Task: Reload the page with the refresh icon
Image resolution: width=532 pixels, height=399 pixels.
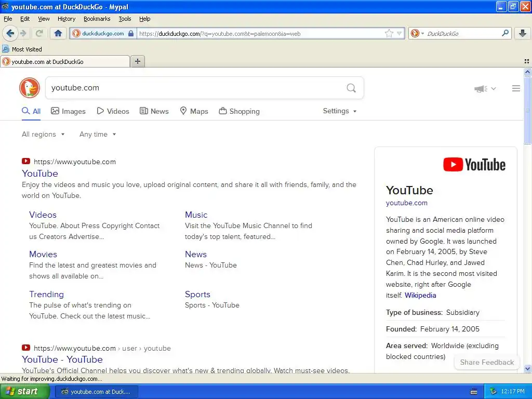Action: 39,33
